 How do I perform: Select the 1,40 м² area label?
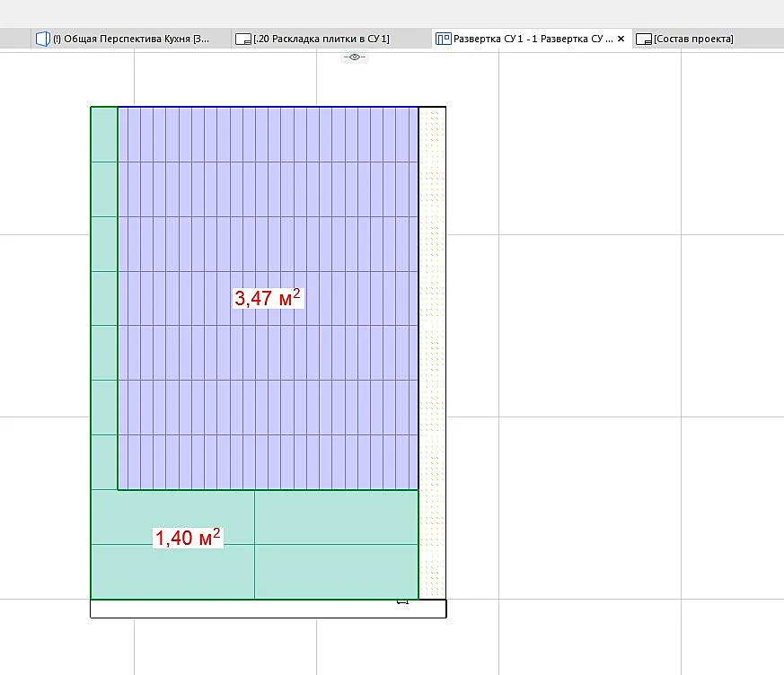(x=188, y=538)
